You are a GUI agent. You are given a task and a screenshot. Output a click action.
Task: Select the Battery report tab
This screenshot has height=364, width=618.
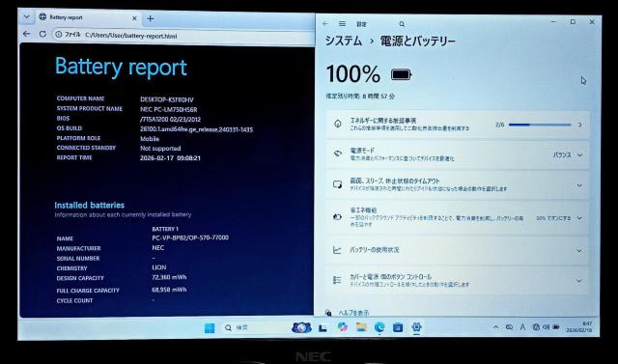point(88,17)
